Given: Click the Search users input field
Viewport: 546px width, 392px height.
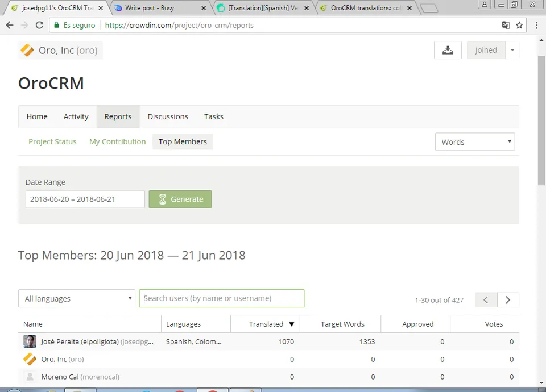Looking at the screenshot, I should coord(221,298).
